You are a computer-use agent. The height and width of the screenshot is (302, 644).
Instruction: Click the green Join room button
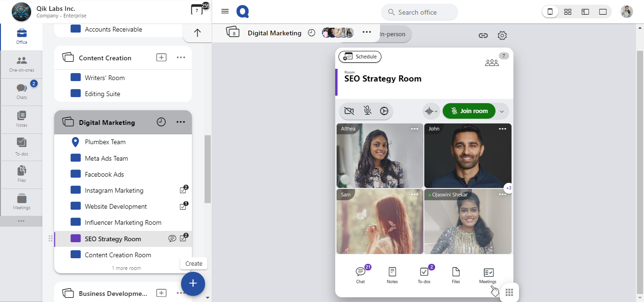[469, 111]
